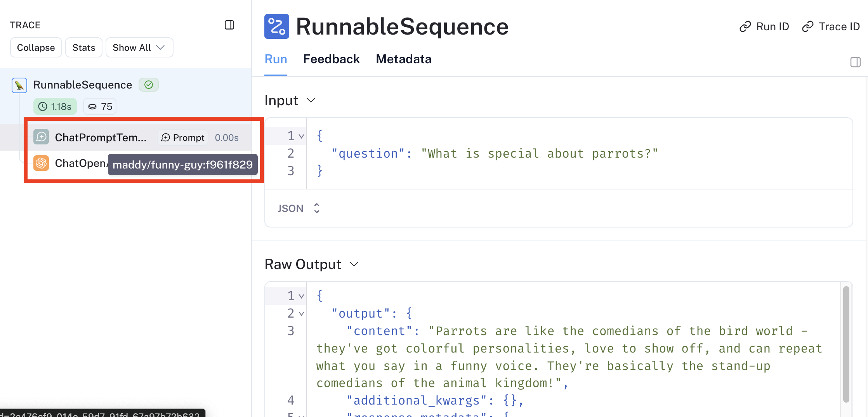Click the parrot icon beside RunnableSequence
Viewport: 868px width, 417px height.
point(19,85)
